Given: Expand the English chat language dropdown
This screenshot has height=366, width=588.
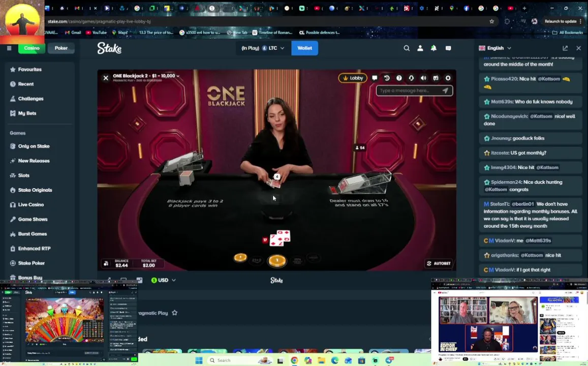Looking at the screenshot, I should point(495,48).
